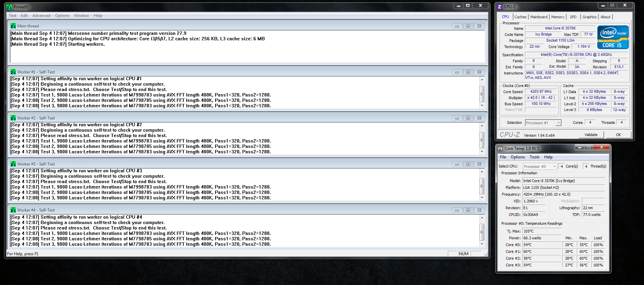
Task: Click the CPU-Z title bar icon
Action: 500,6
